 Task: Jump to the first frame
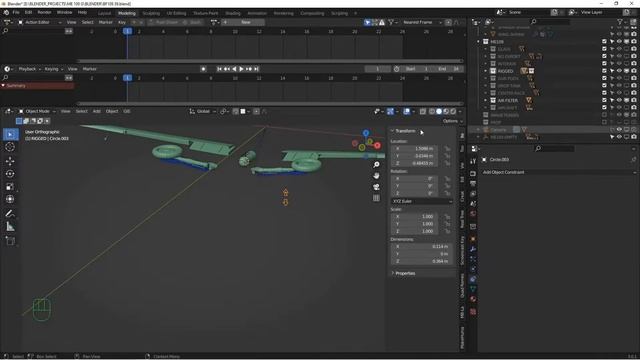(x=219, y=69)
